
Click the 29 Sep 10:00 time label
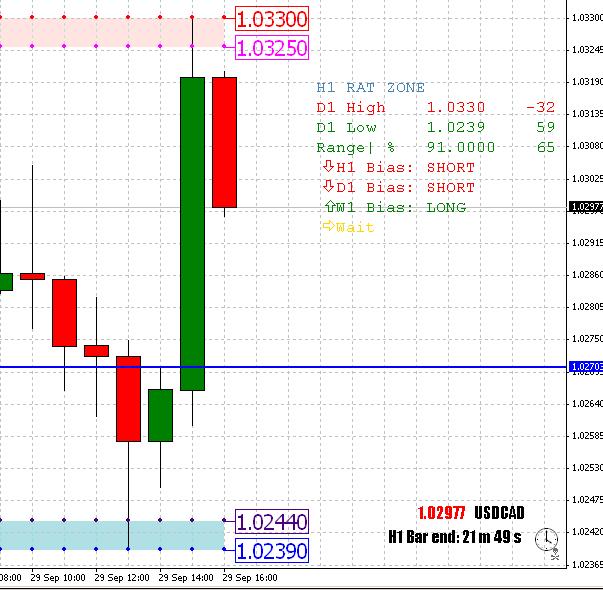(x=58, y=578)
